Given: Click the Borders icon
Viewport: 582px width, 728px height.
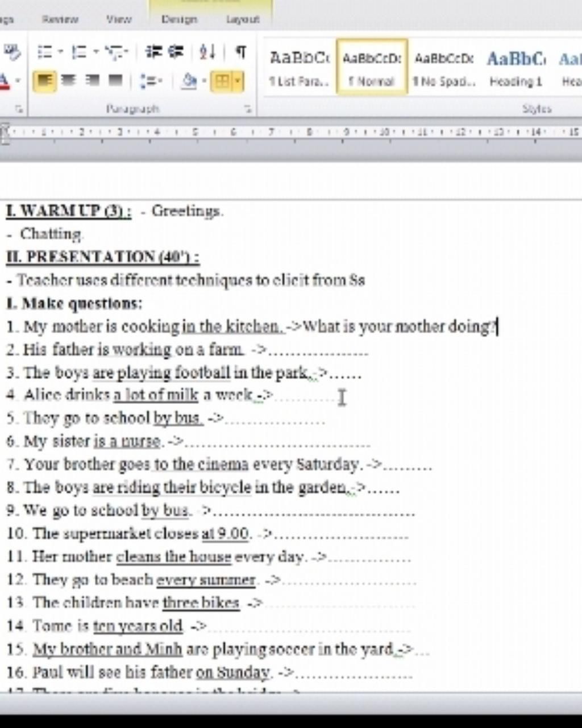Looking at the screenshot, I should pyautogui.click(x=222, y=82).
